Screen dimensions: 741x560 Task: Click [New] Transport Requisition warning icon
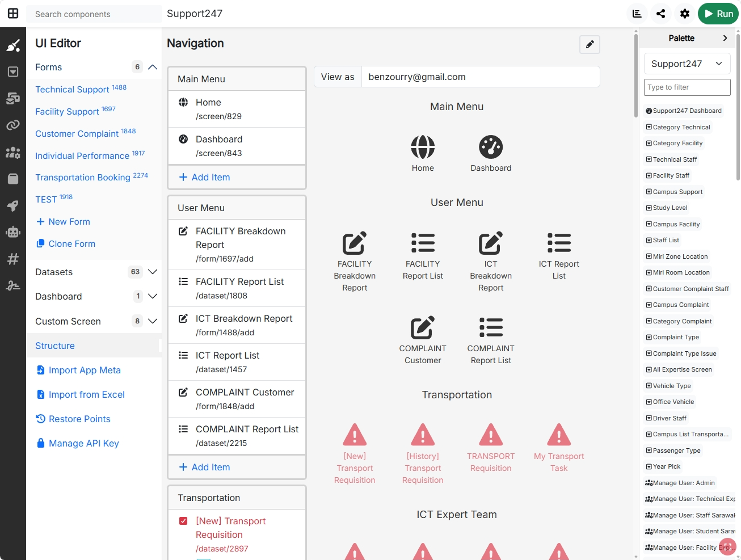[x=355, y=435]
